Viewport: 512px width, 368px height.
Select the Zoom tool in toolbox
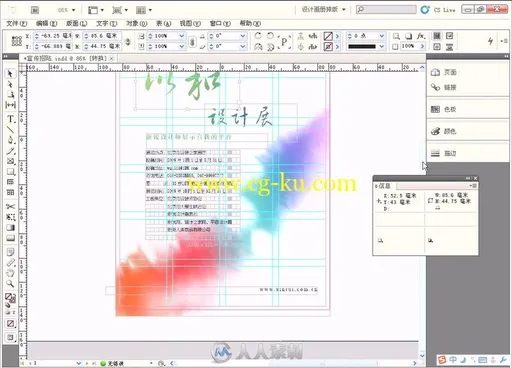tap(10, 284)
